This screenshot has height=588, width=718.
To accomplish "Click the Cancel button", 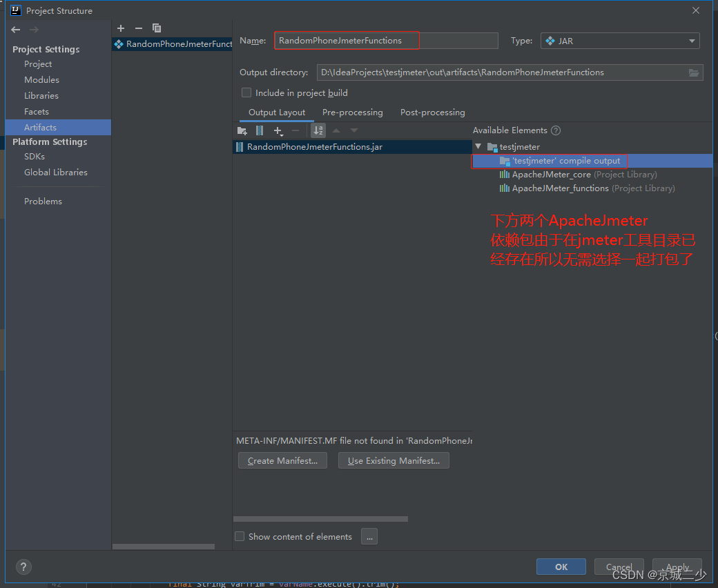I will [619, 567].
